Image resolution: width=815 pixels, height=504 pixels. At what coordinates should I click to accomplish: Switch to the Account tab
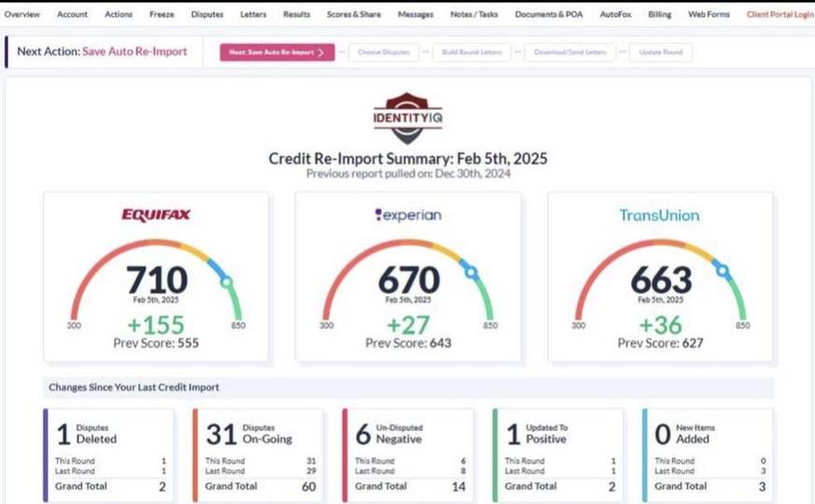coord(72,15)
